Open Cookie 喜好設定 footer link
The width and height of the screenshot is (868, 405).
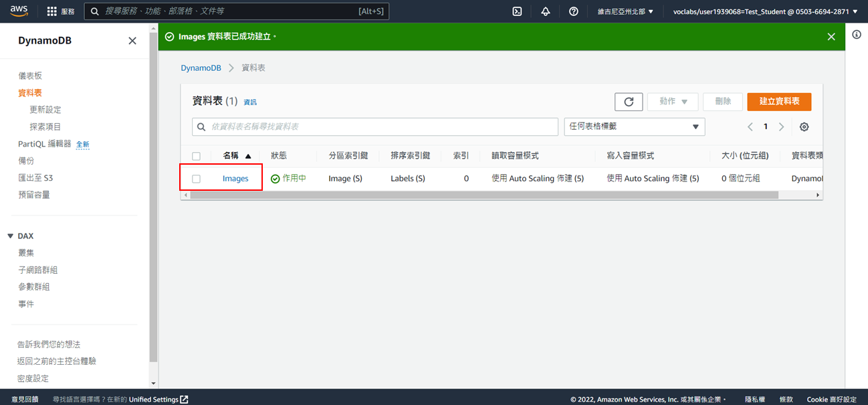832,400
